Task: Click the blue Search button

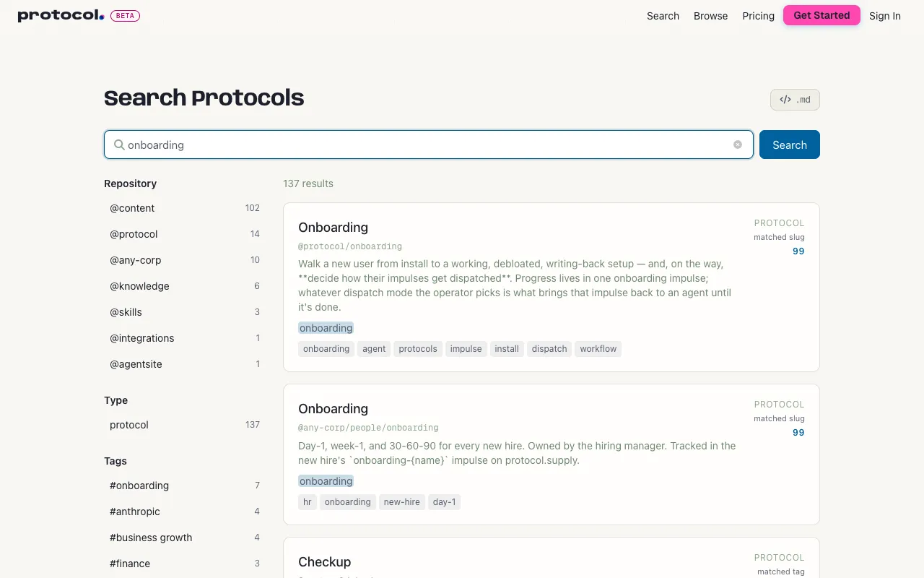Action: pos(790,144)
